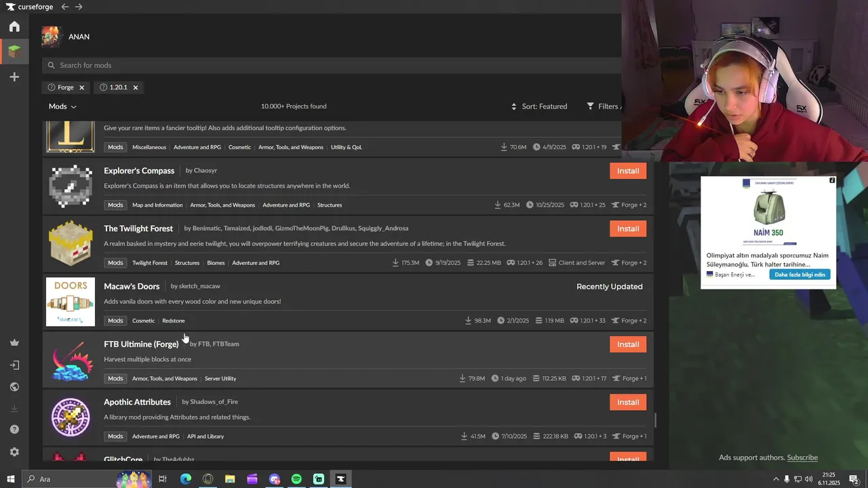Open File Explorer from the taskbar

coord(230,479)
